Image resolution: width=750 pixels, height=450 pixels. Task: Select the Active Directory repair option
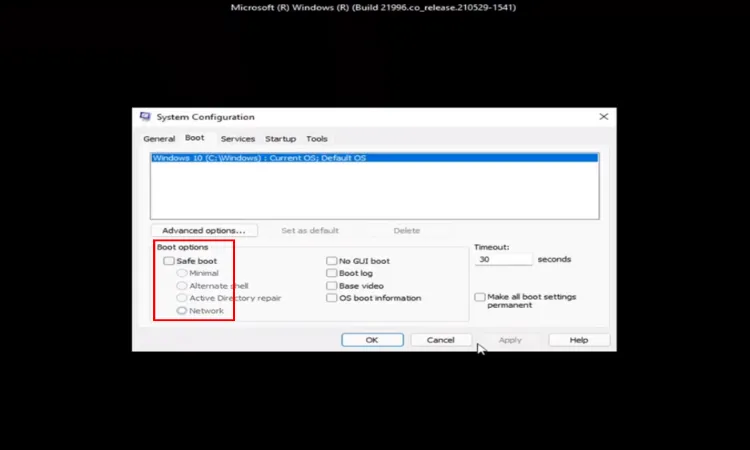pyautogui.click(x=182, y=298)
